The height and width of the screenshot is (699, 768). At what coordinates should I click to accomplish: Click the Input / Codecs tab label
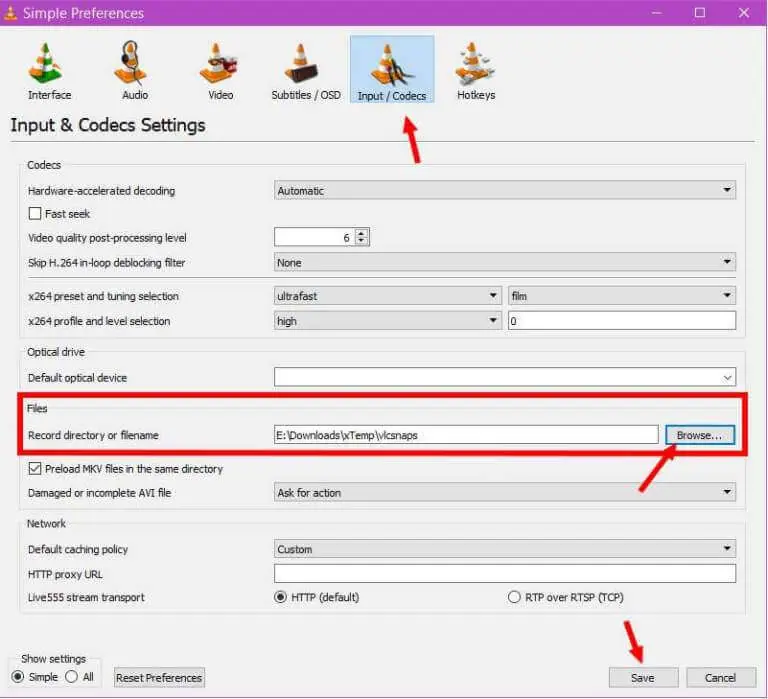392,96
